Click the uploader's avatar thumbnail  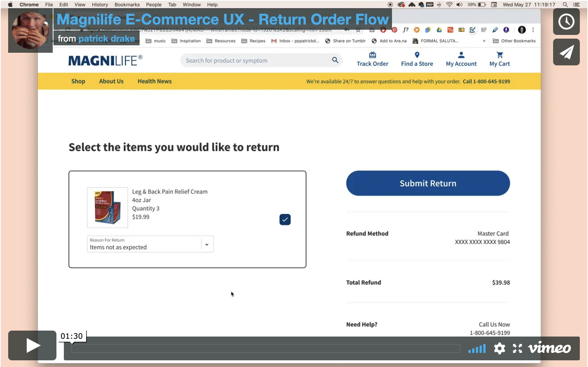tap(30, 30)
